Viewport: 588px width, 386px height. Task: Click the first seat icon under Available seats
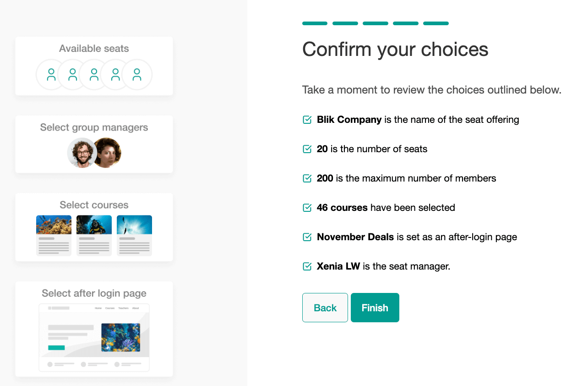[51, 75]
